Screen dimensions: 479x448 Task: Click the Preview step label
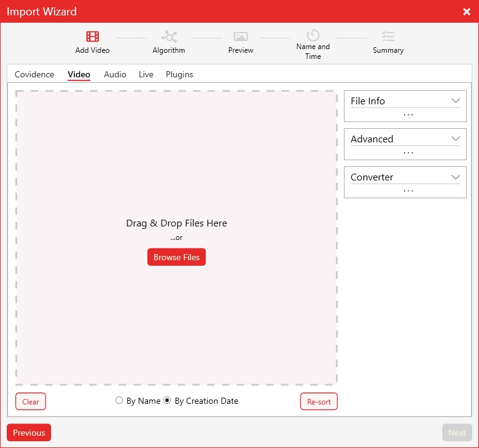tap(241, 50)
